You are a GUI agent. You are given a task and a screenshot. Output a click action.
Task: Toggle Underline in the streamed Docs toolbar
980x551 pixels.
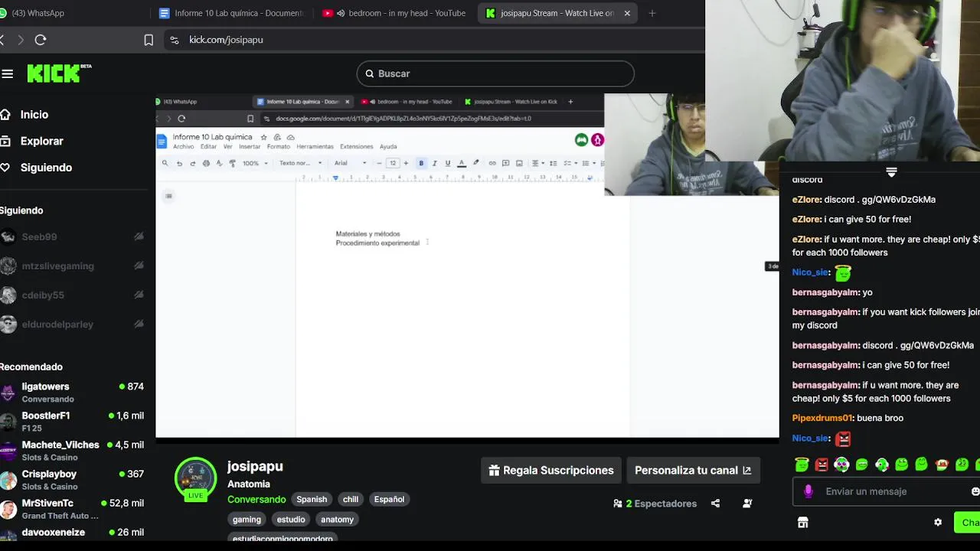(448, 163)
